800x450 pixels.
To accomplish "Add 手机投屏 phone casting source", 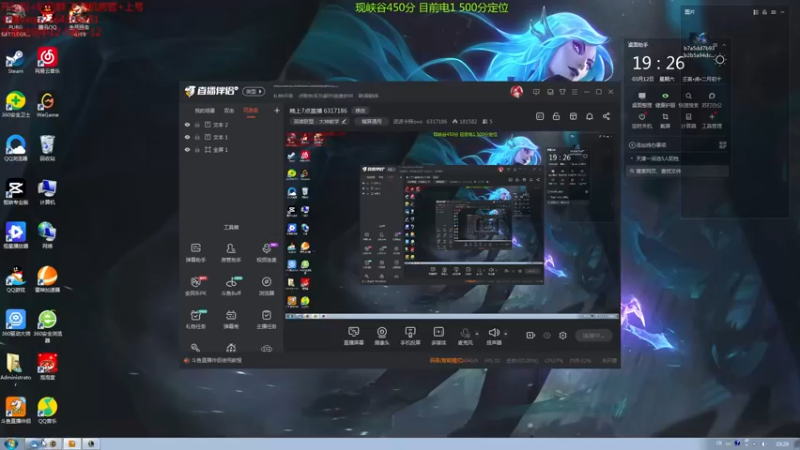I will (x=410, y=336).
